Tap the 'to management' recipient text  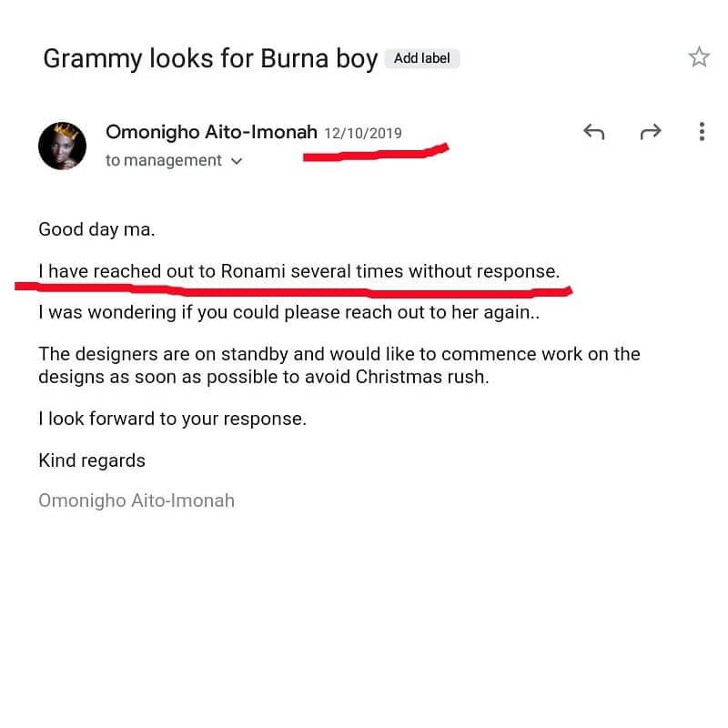pos(164,160)
